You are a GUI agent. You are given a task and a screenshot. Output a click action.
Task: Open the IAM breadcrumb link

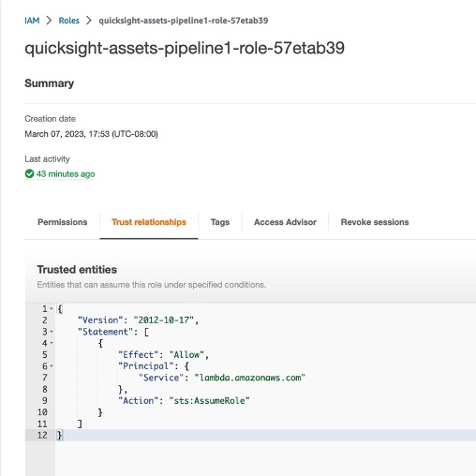pos(32,21)
